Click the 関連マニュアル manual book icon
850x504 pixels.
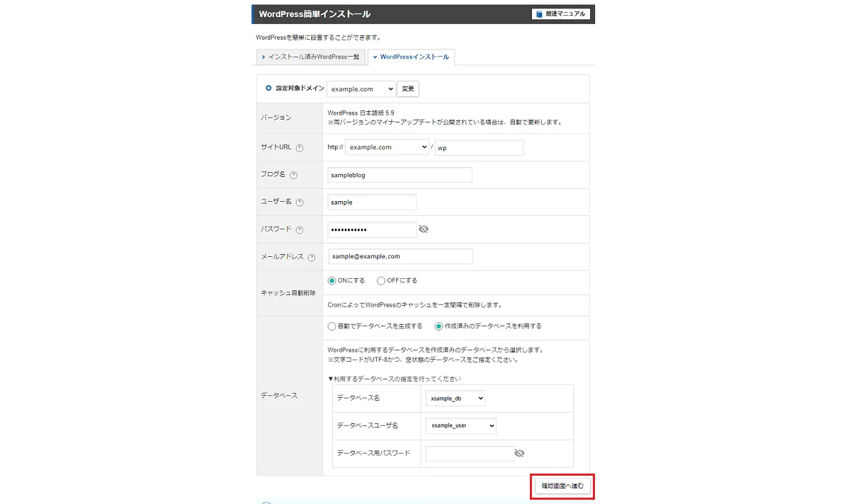coord(540,13)
